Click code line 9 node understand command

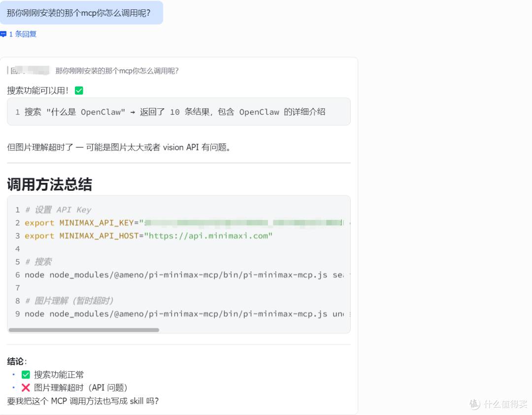coord(184,314)
